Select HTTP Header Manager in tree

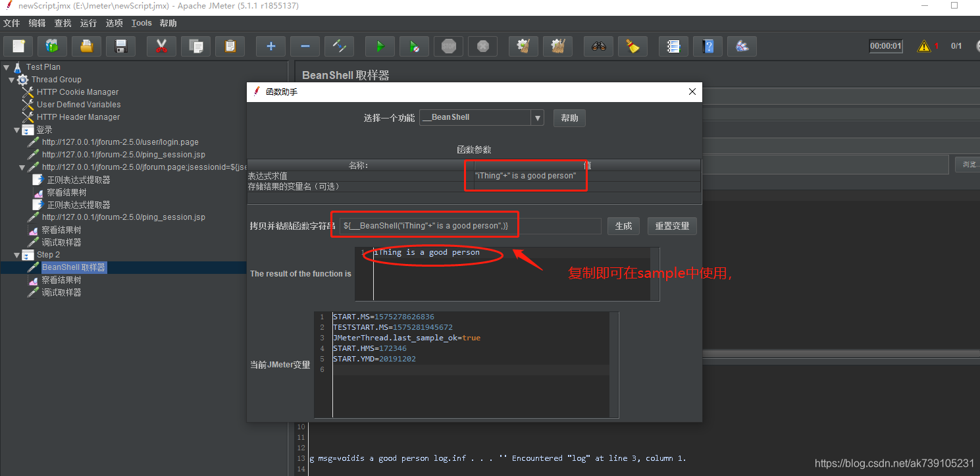78,117
